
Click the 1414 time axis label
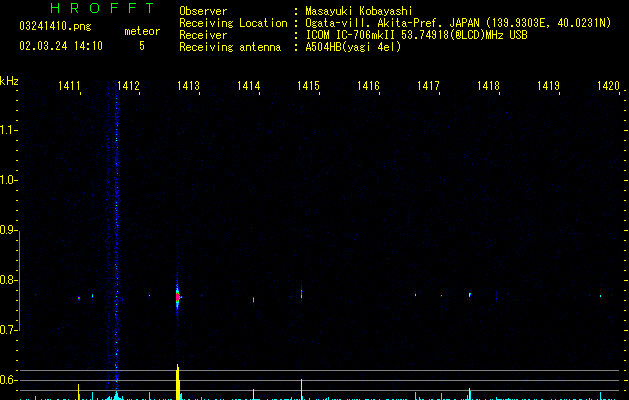248,86
